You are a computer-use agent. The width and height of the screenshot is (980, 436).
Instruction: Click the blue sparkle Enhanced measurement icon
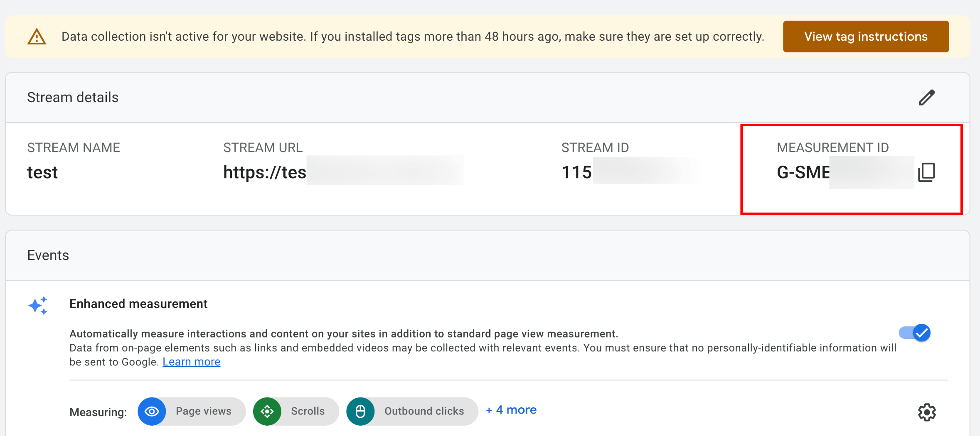pos(38,306)
